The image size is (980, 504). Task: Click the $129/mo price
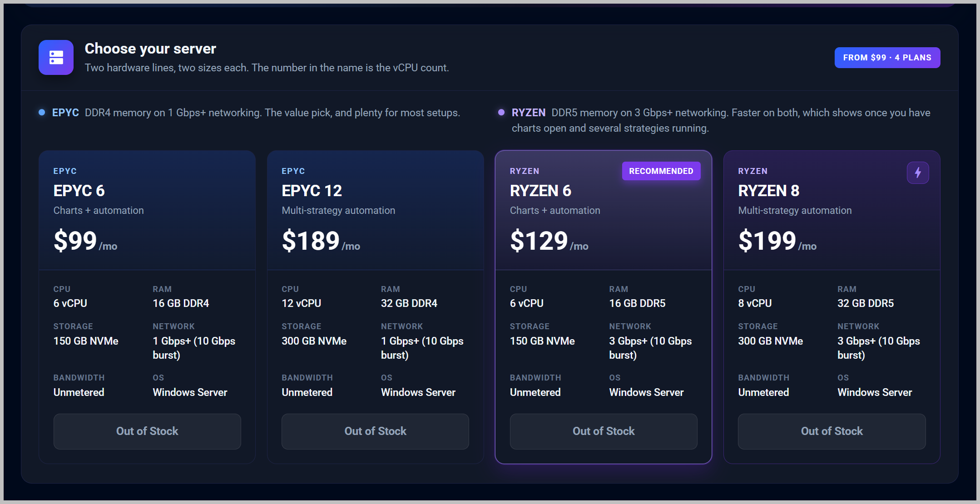coord(549,241)
